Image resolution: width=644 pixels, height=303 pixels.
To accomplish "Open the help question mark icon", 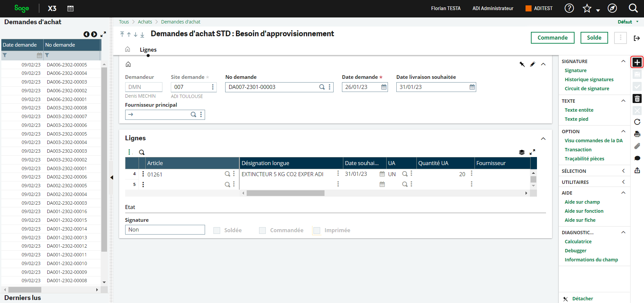I will 569,8.
